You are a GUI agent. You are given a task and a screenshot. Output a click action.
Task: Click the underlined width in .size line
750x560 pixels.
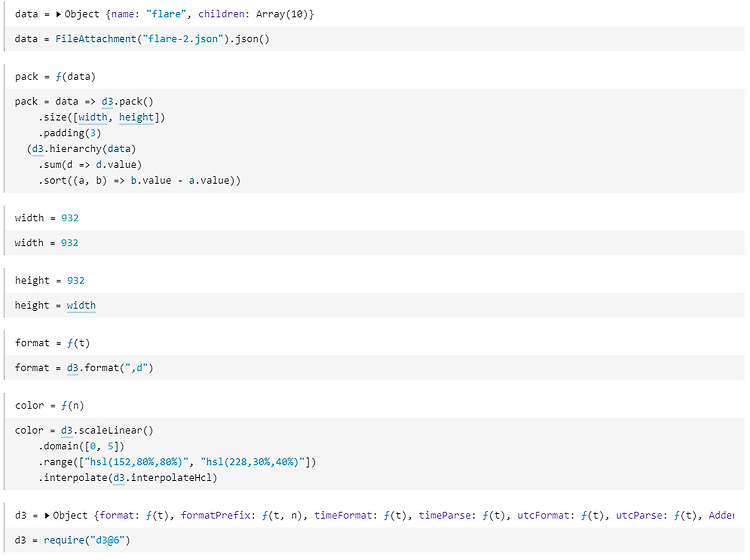[93, 117]
